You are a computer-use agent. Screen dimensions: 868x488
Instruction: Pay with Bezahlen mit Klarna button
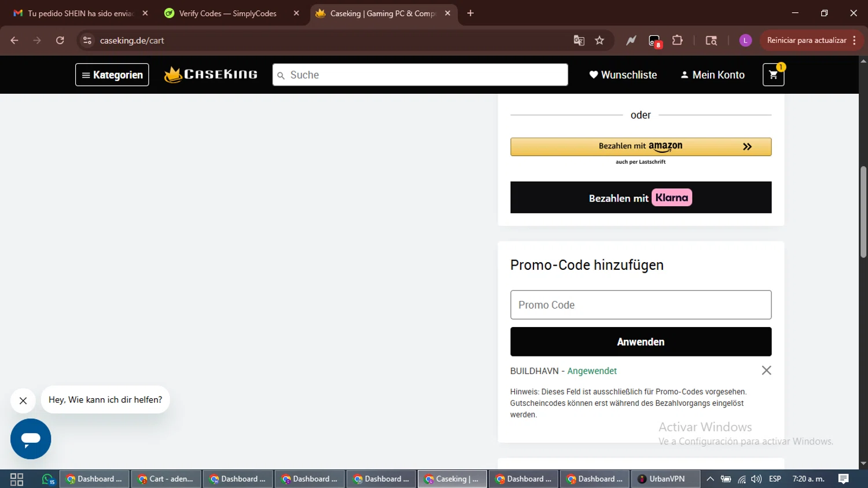641,197
